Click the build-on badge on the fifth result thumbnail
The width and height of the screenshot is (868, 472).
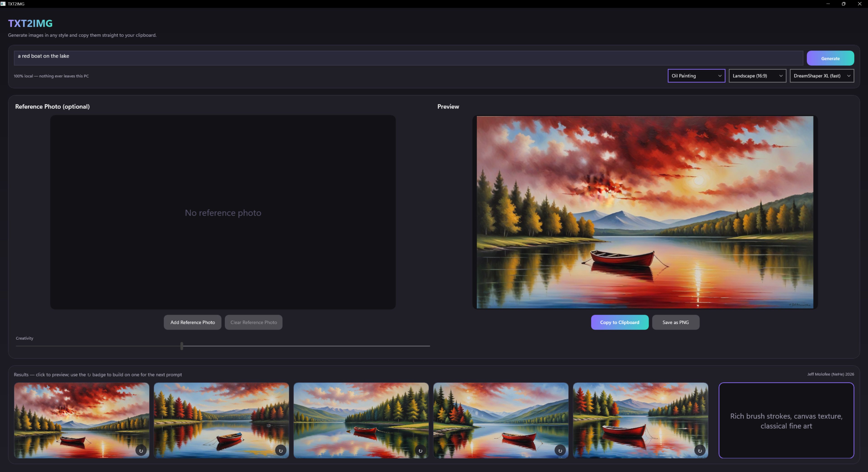(x=700, y=451)
